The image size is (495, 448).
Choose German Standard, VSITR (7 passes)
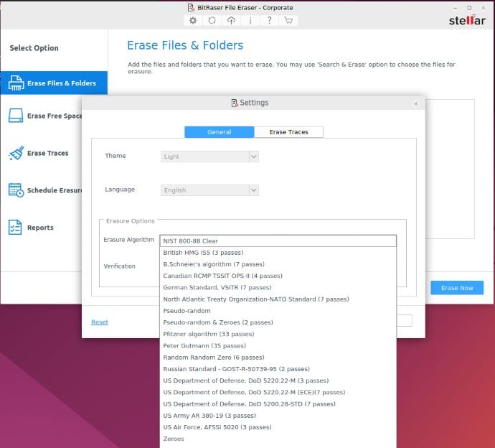click(x=278, y=287)
